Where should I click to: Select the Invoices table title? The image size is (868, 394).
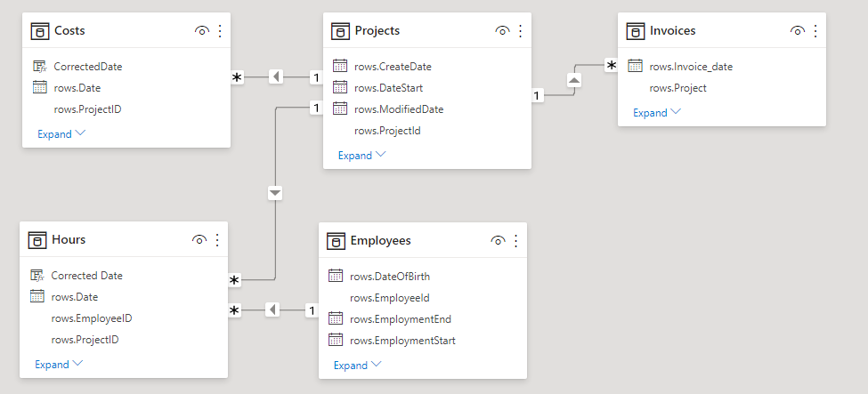[x=673, y=30]
